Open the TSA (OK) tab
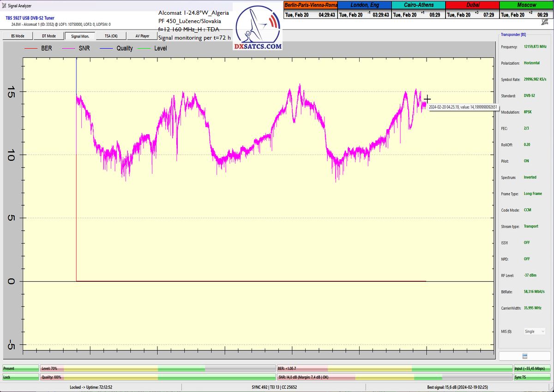 tap(111, 36)
